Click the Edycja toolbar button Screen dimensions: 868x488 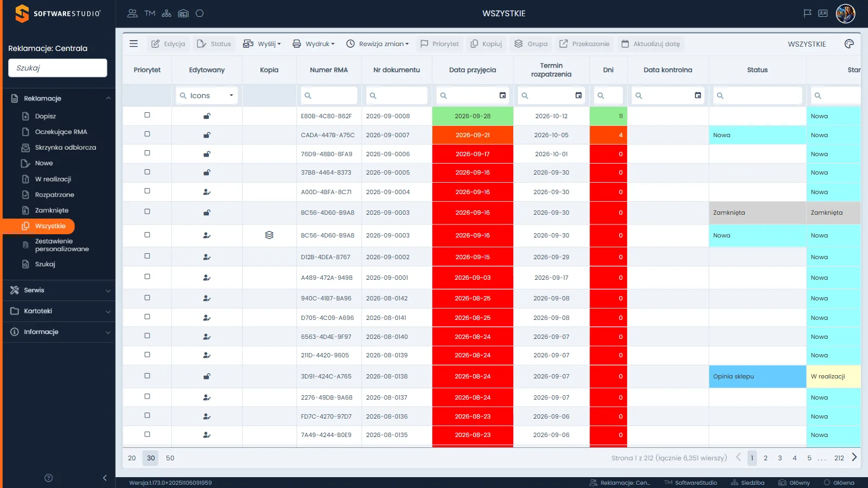coord(168,44)
